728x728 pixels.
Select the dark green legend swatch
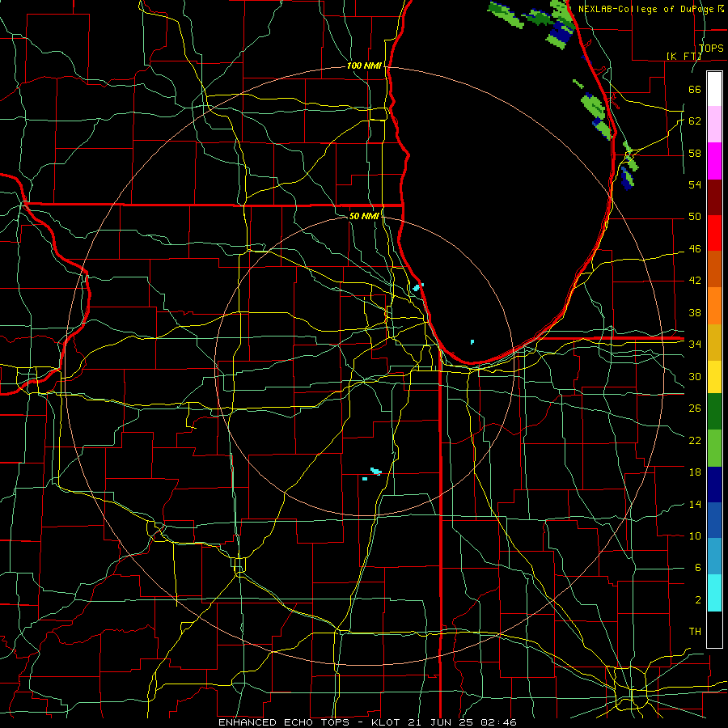coord(714,412)
